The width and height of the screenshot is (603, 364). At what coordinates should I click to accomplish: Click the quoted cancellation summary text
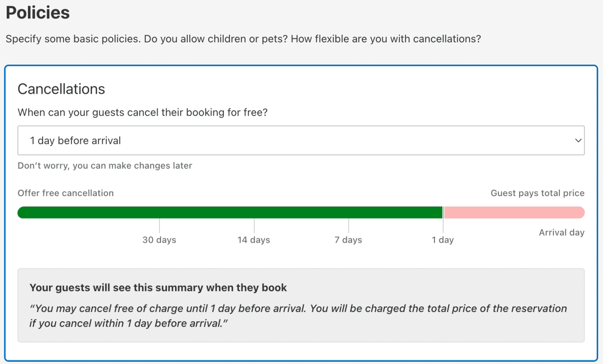298,316
